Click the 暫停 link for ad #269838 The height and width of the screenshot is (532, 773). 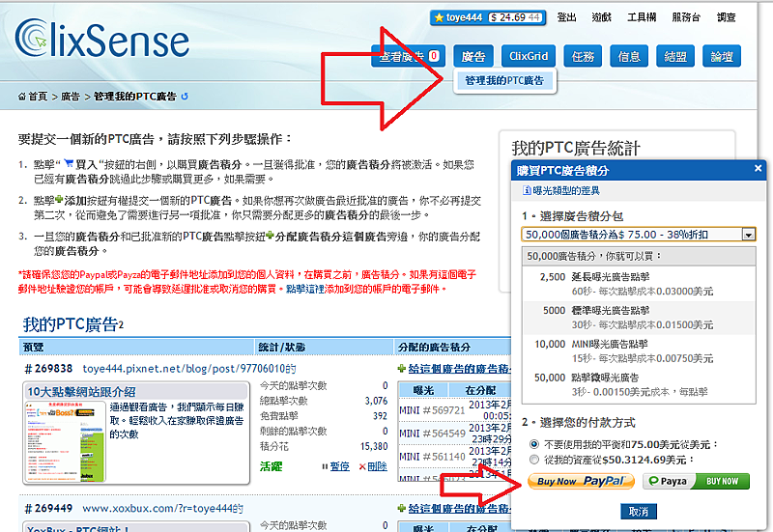coord(339,466)
